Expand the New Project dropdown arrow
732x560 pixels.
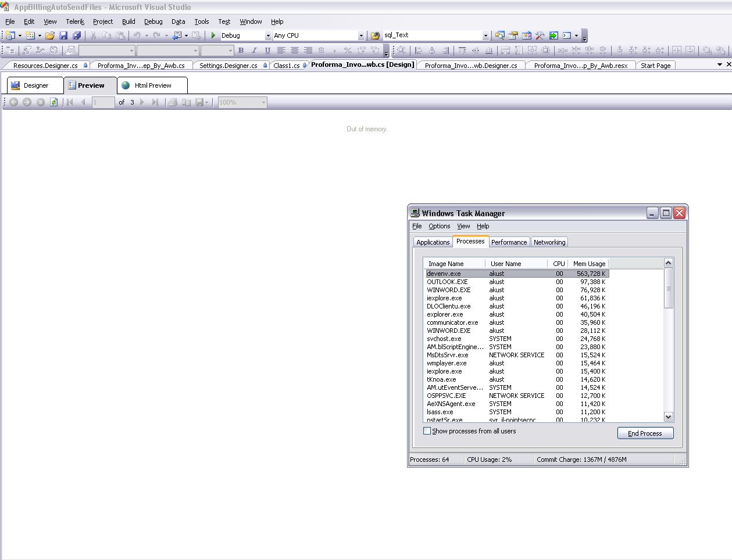(20, 35)
